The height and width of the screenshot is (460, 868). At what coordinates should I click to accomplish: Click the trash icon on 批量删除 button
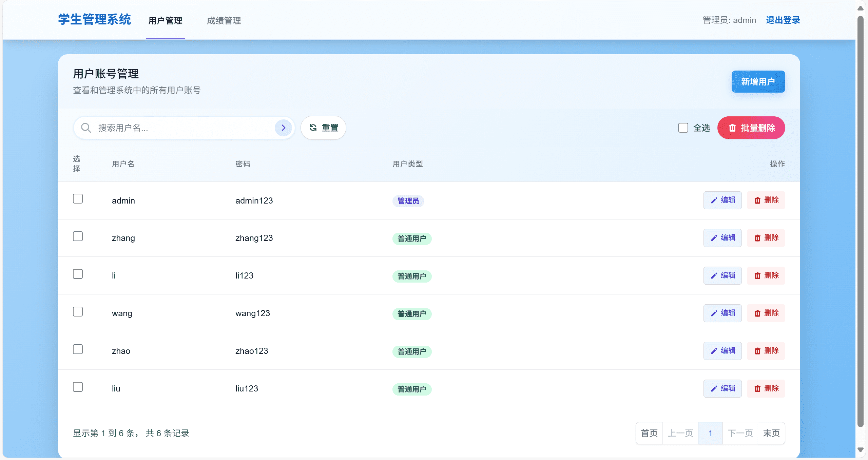click(x=732, y=128)
